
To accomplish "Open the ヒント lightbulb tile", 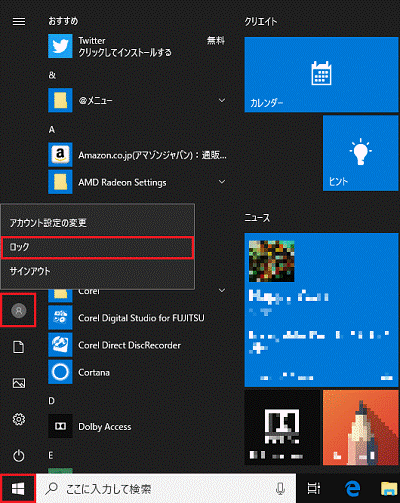I will point(361,153).
